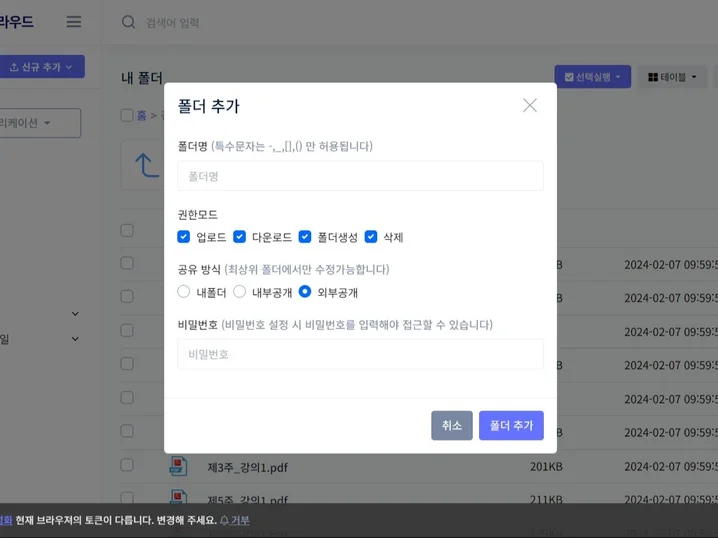The image size is (718, 538).
Task: Select the 외부공개 radio button
Action: click(x=305, y=292)
